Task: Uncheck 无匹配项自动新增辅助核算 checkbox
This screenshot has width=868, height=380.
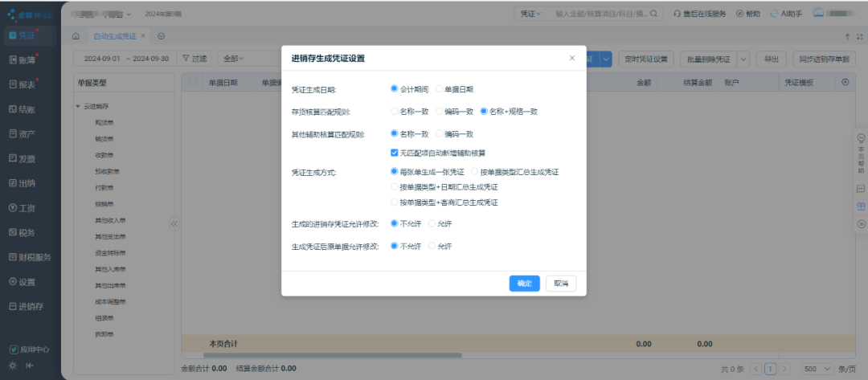Action: coord(394,153)
